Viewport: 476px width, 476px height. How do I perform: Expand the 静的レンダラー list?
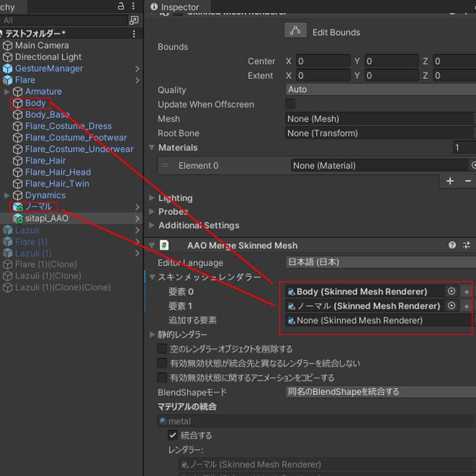pyautogui.click(x=152, y=335)
